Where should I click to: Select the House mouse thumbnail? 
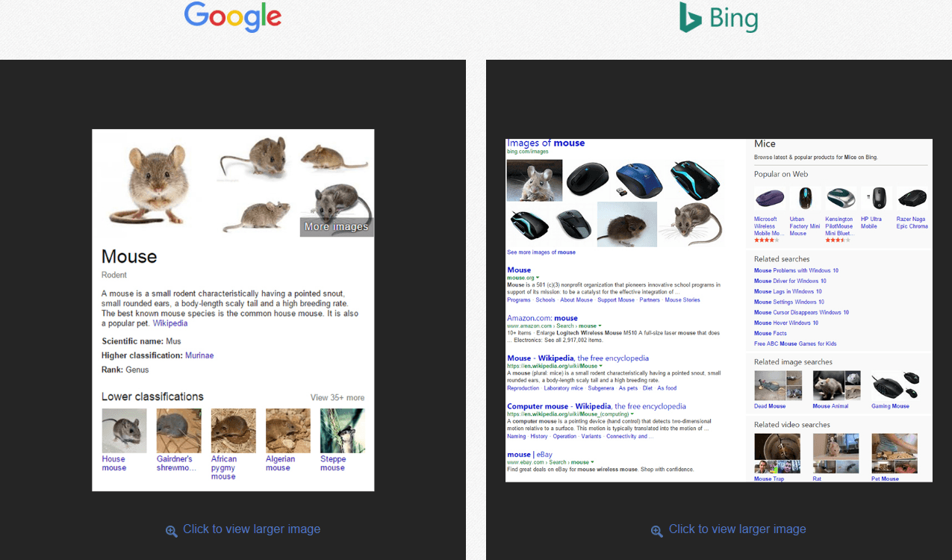click(x=124, y=431)
